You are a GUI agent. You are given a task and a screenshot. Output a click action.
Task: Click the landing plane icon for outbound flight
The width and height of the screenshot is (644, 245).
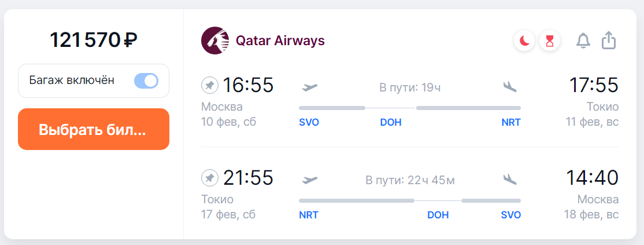(510, 87)
